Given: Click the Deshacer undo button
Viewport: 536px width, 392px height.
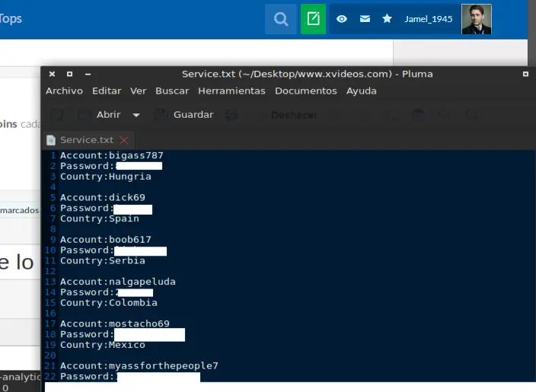Looking at the screenshot, I should coord(294,115).
